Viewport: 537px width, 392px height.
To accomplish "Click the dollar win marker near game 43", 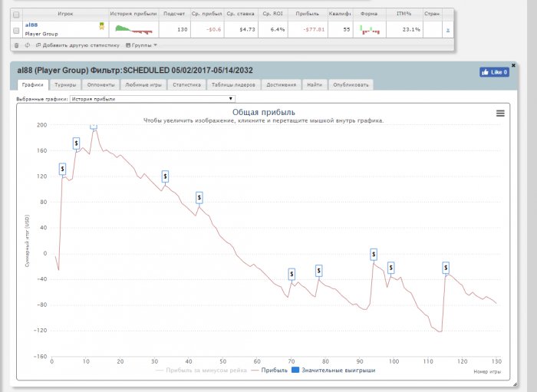I will [x=199, y=197].
